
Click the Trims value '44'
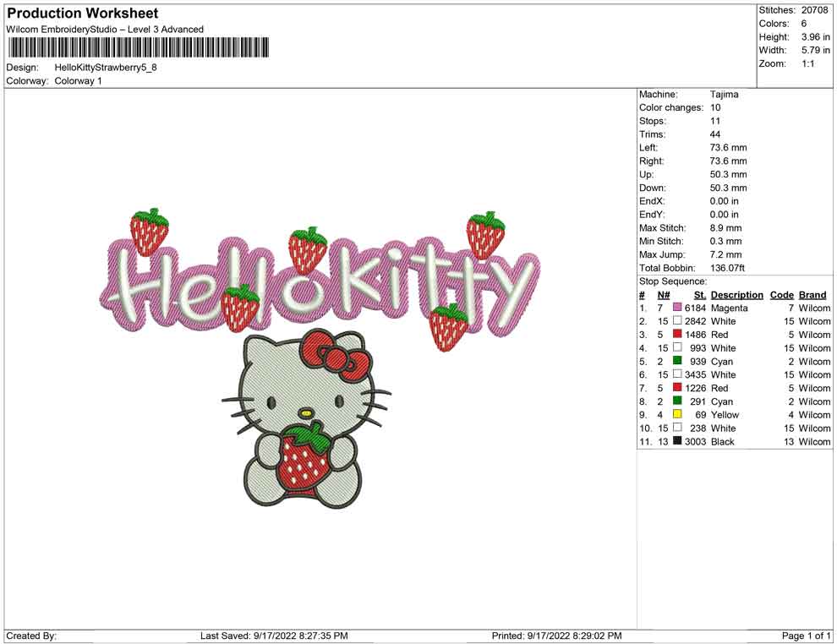pos(715,134)
